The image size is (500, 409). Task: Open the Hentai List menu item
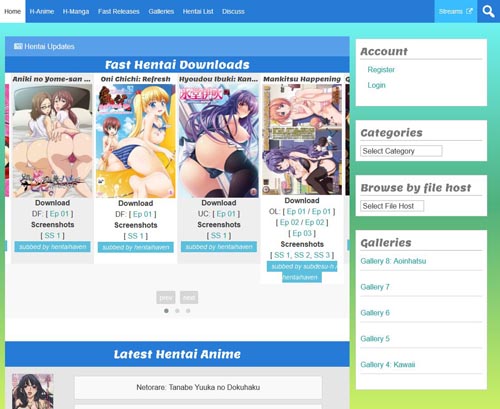click(198, 11)
